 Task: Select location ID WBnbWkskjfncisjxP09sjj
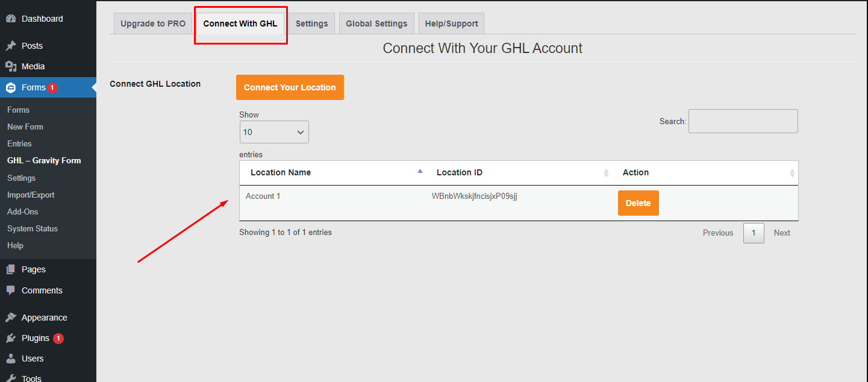[x=475, y=196]
